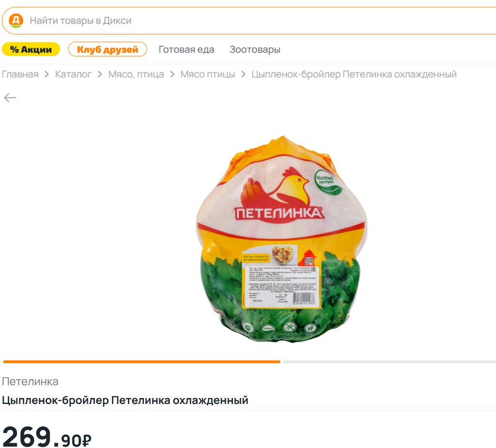Switch to the "Готовая еда" category
496x448 pixels.
pyautogui.click(x=186, y=49)
